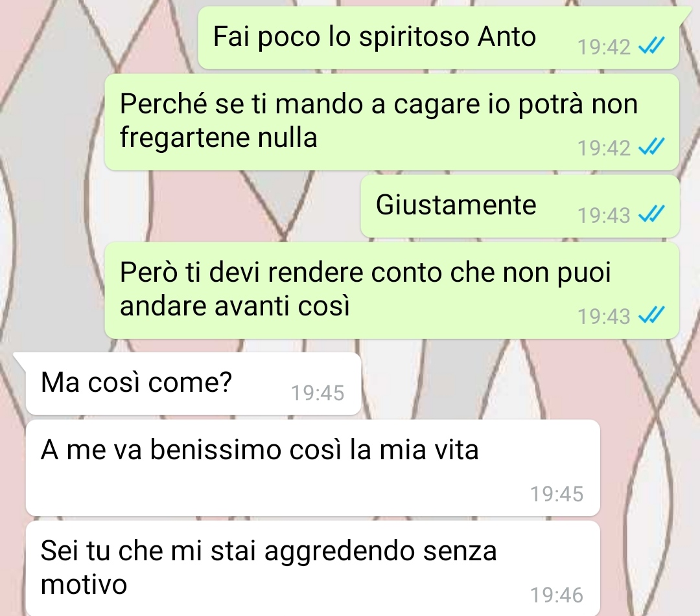Select the 'Fai poco lo spiritoso Anto' message
The image size is (700, 616).
click(438, 38)
